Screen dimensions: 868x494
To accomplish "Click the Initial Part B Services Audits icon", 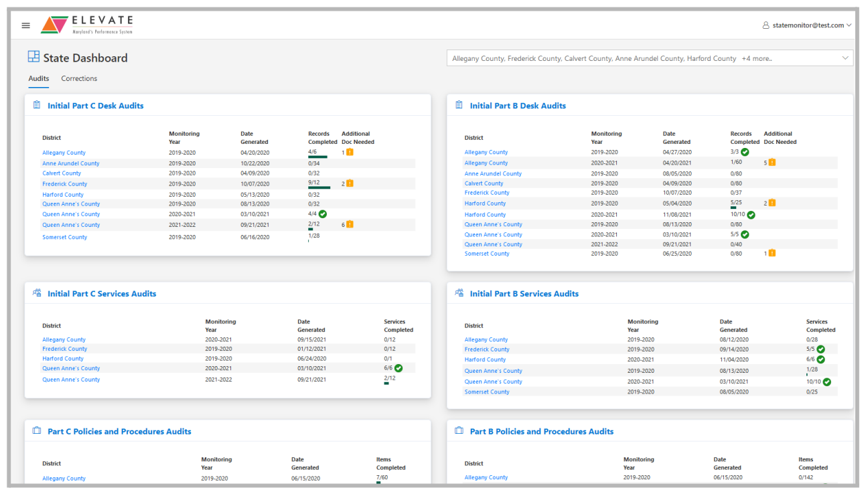I will (x=459, y=293).
